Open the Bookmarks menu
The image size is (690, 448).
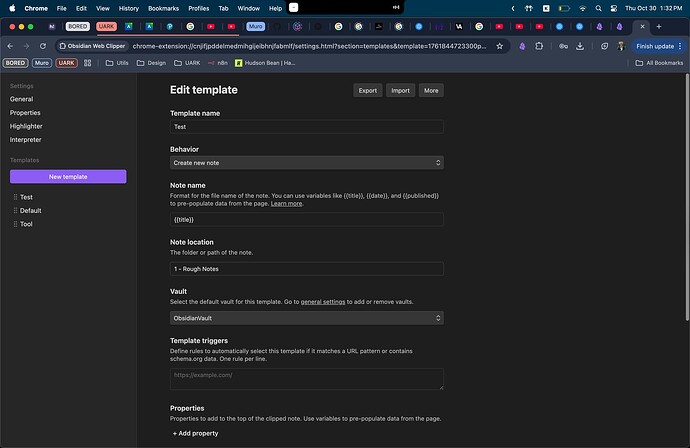164,8
